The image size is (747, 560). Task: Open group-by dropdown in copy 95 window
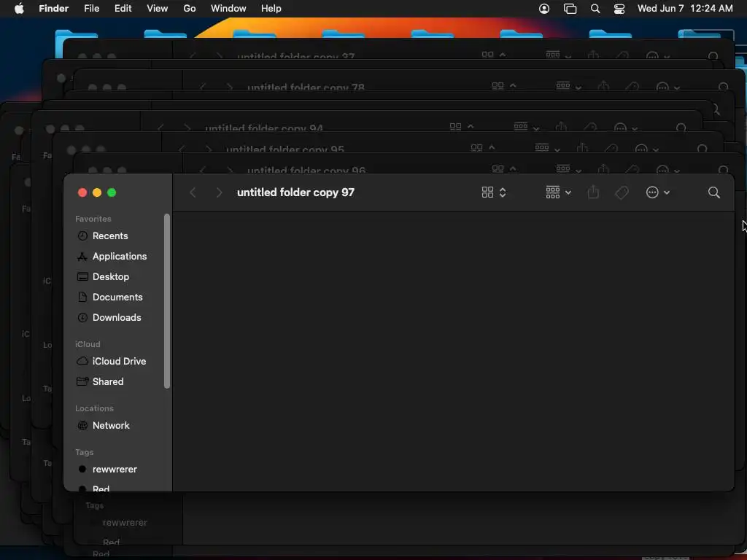coord(547,148)
